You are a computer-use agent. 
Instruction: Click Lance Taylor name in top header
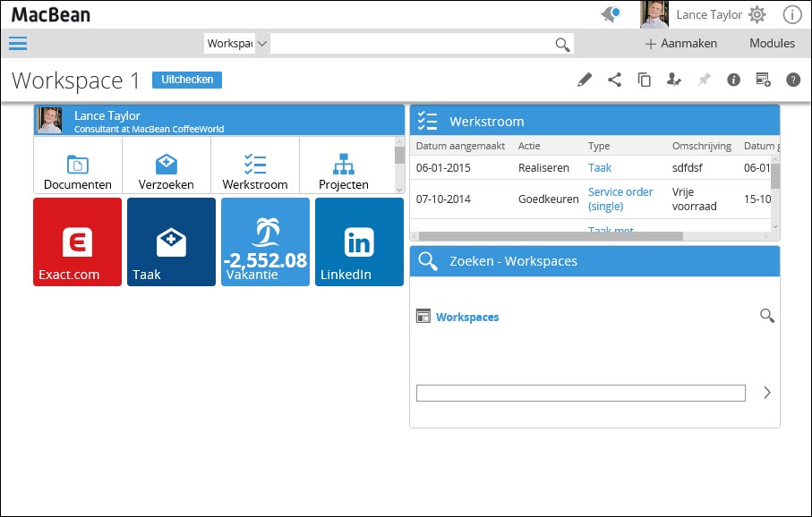point(709,14)
